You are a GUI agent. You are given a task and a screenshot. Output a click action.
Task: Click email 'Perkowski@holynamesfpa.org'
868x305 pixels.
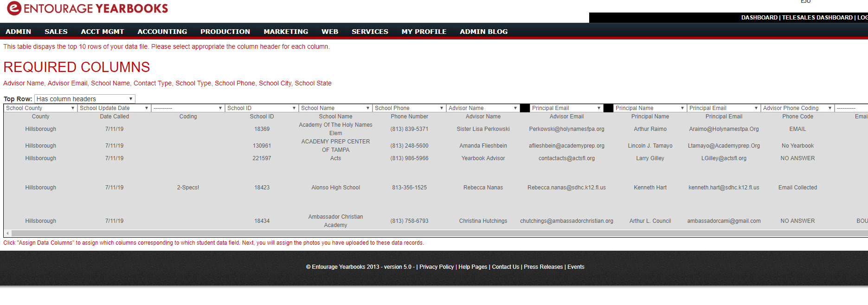point(566,129)
